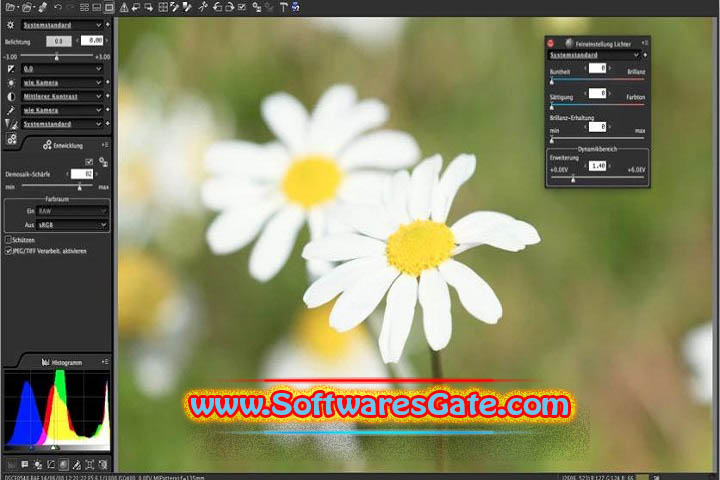
Task: Click the Belichtung 0.00 value field
Action: pyautogui.click(x=92, y=40)
